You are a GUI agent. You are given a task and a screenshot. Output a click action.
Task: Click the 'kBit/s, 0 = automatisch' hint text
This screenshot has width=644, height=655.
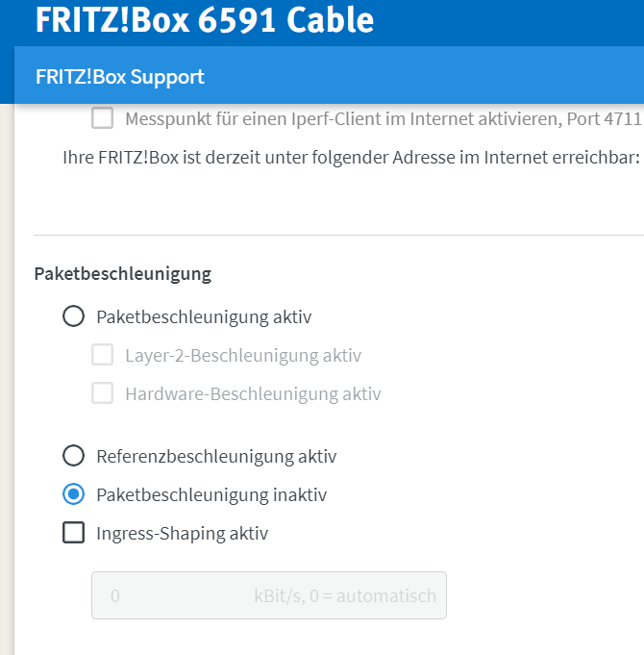click(x=345, y=596)
